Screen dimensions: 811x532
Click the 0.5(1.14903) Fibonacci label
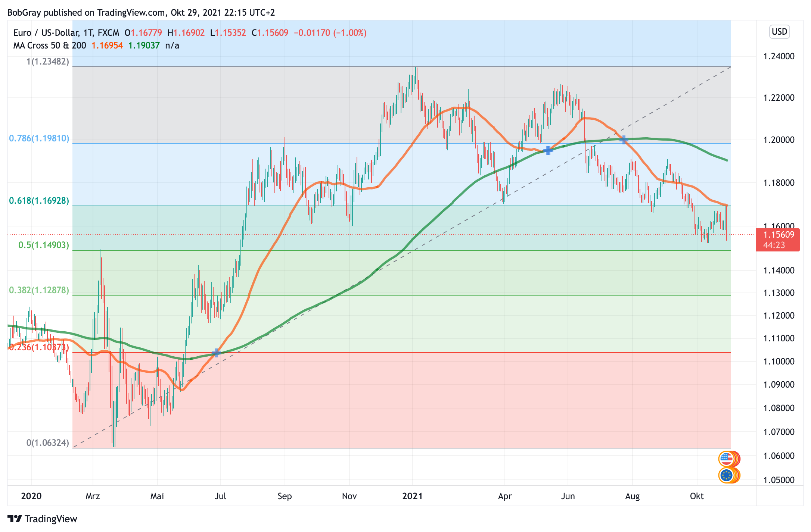(x=44, y=245)
